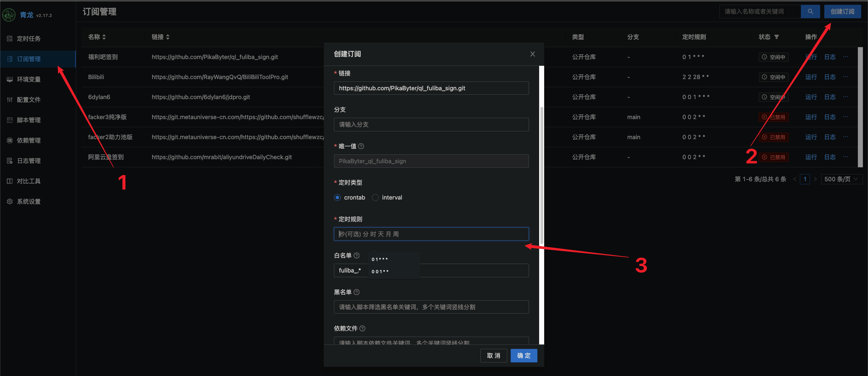Select the crontab radio option
Screen dimensions: 868x376
pos(337,198)
